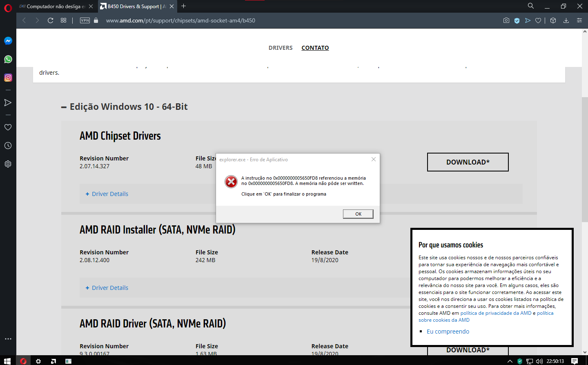588x365 pixels.
Task: Open bookmarks heart icon in sidebar
Action: click(x=8, y=127)
